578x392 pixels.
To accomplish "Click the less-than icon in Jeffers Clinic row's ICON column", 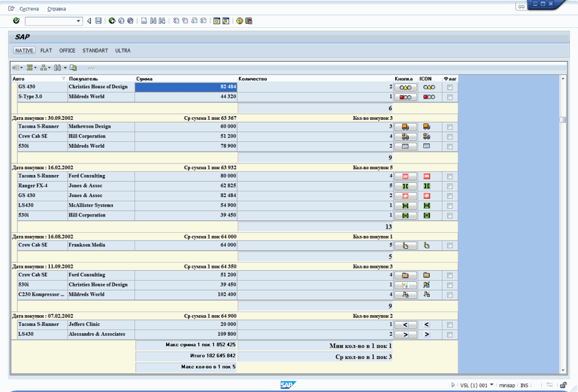I will click(427, 325).
